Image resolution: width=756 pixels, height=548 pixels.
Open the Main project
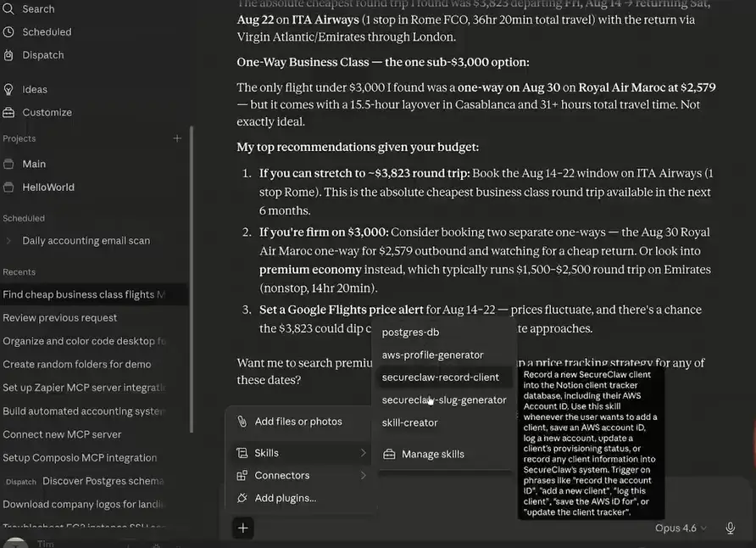34,164
